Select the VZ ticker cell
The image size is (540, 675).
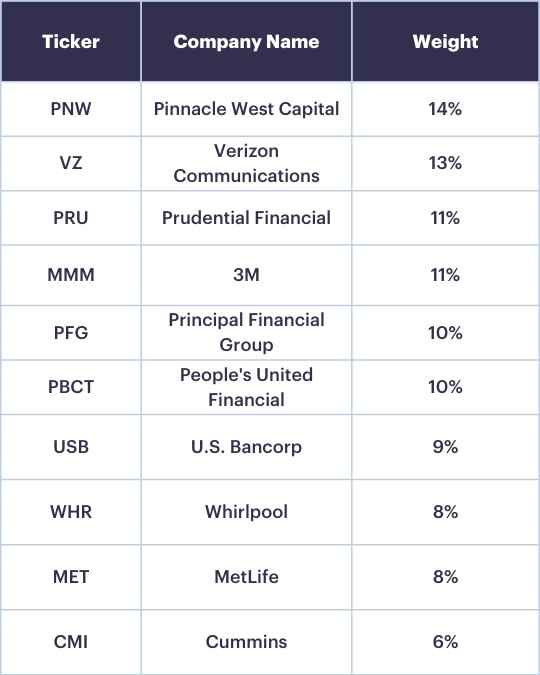point(71,164)
